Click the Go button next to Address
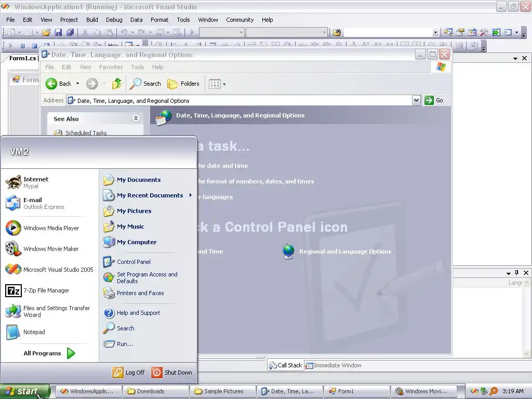 434,100
